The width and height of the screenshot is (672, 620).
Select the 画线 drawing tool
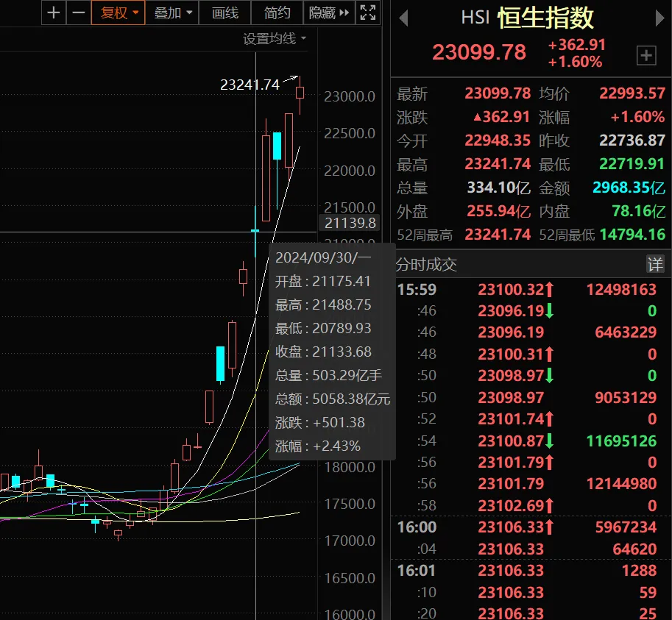(225, 13)
